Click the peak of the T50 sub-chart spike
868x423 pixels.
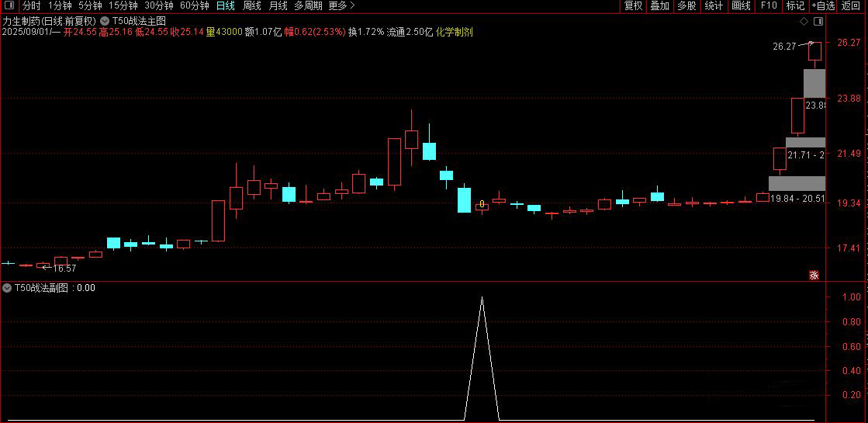(x=482, y=297)
